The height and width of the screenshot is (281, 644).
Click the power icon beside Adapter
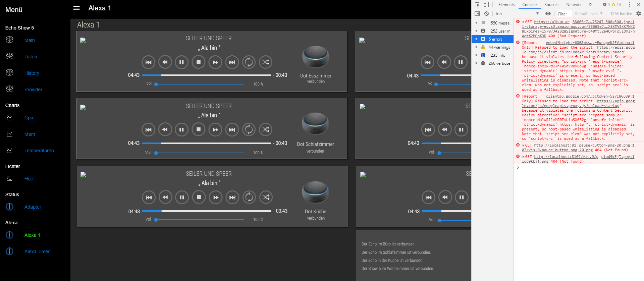click(x=9, y=207)
